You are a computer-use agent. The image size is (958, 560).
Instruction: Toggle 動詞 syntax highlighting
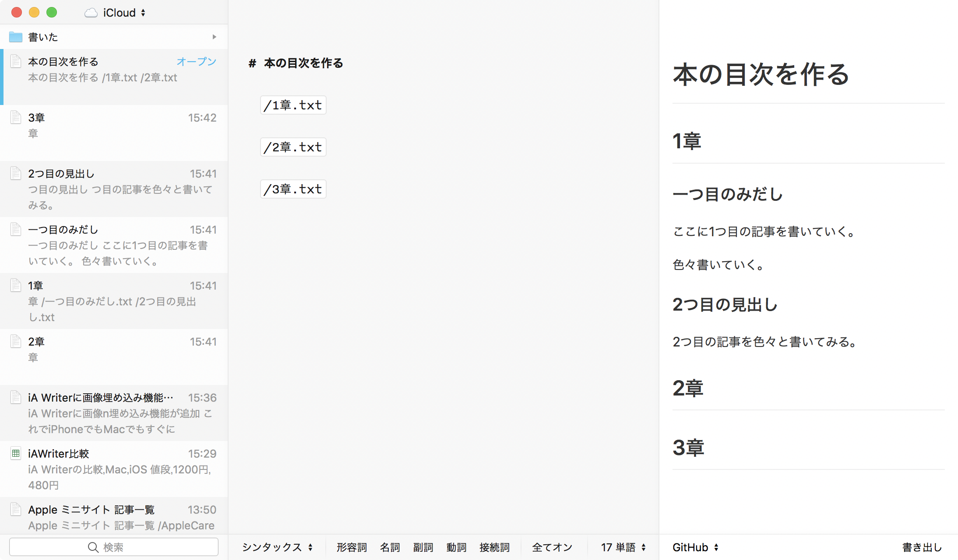[456, 547]
